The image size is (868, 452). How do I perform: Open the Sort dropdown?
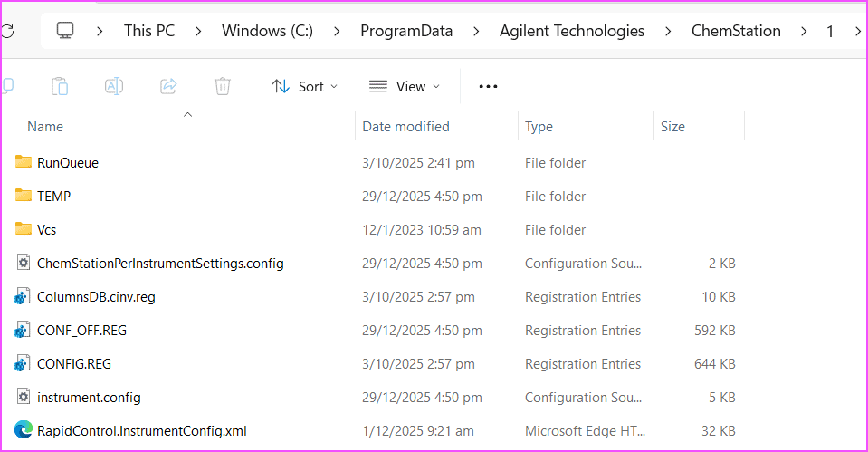tap(304, 86)
